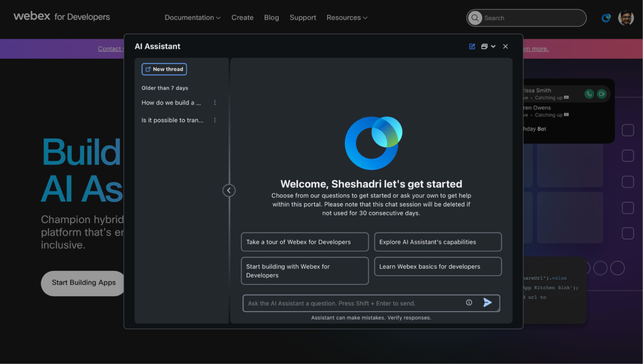Open the Support page
The image size is (643, 364).
(x=303, y=17)
